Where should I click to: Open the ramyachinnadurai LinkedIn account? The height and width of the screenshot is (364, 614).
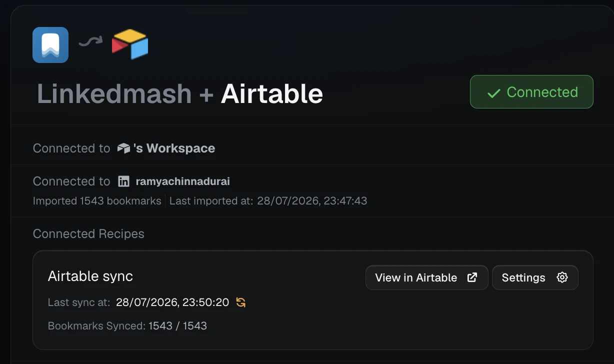coord(183,181)
